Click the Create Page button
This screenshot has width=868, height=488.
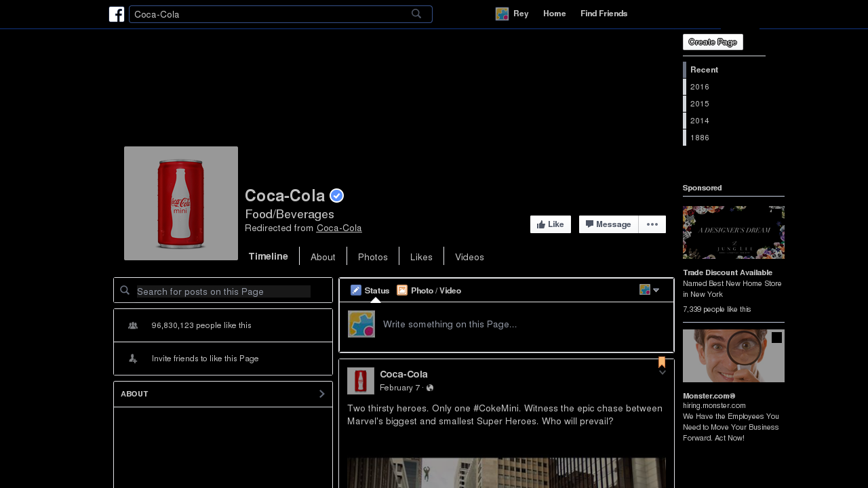point(713,42)
